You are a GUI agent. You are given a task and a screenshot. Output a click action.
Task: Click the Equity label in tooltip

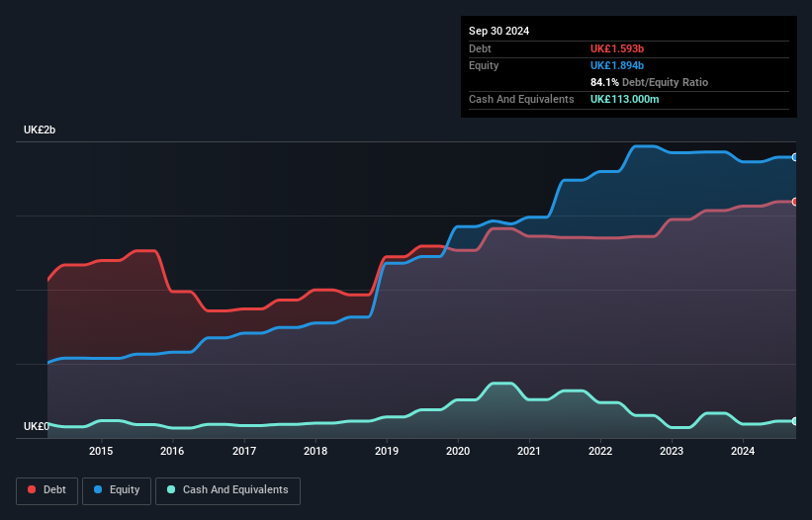484,65
